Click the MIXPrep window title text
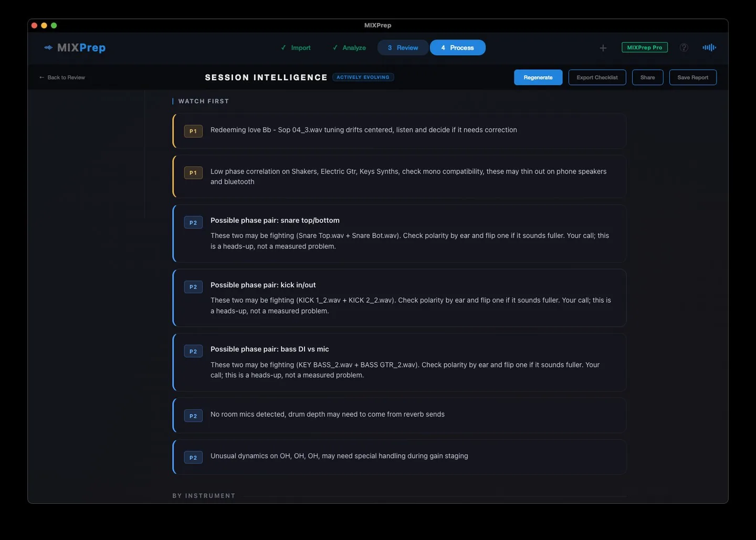This screenshot has width=756, height=540. click(x=377, y=25)
